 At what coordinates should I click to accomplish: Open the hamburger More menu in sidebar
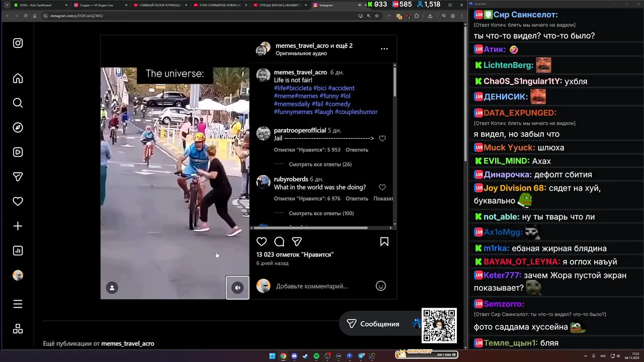click(18, 304)
